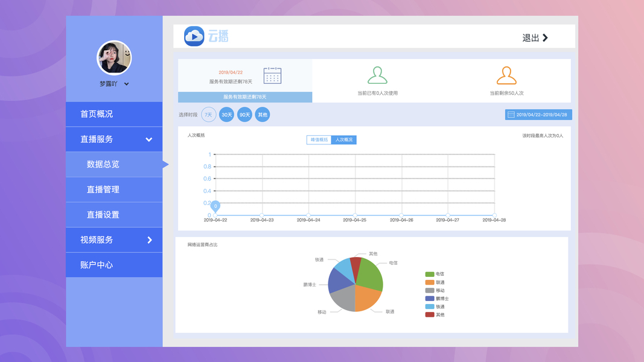The height and width of the screenshot is (362, 644).
Task: Click the calendar icon in date range button
Action: click(x=511, y=115)
